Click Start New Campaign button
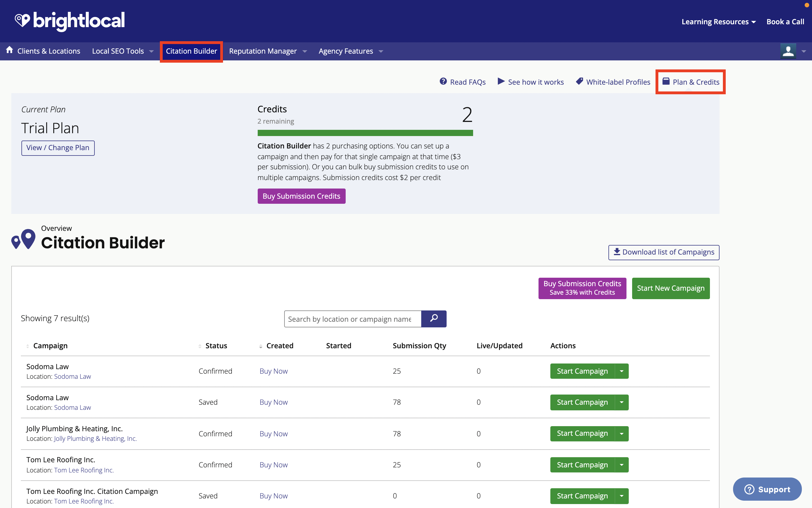 coord(671,288)
